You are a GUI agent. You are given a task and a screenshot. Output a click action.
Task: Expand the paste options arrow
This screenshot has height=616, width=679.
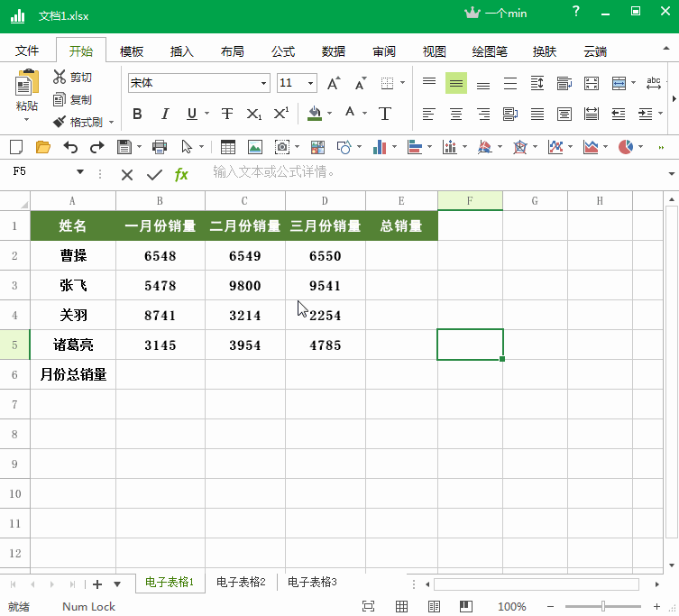tap(26, 120)
